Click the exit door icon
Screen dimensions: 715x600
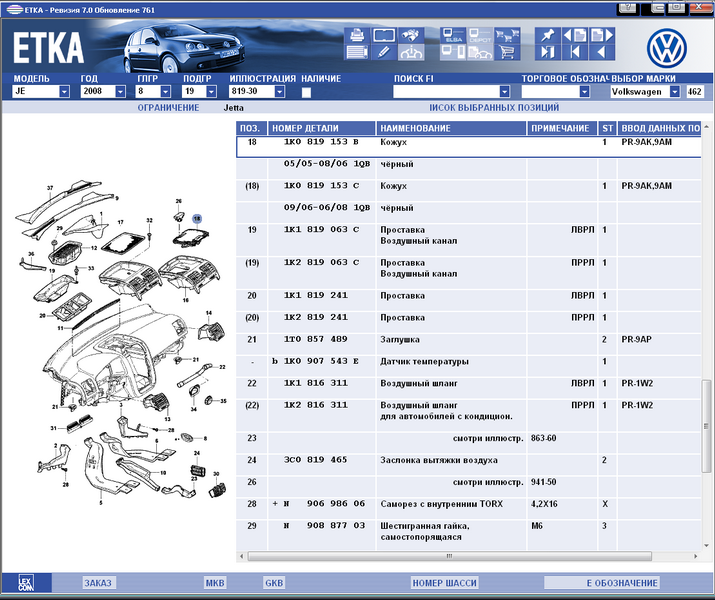(x=548, y=52)
